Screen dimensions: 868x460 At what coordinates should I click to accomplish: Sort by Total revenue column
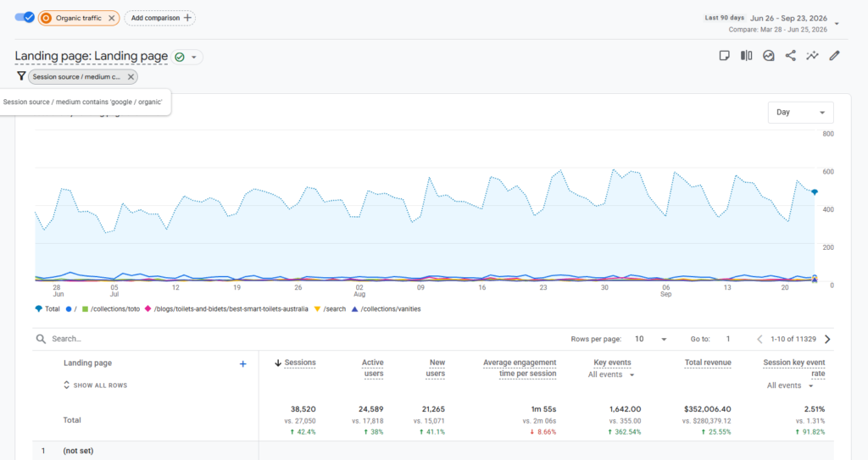pos(708,363)
